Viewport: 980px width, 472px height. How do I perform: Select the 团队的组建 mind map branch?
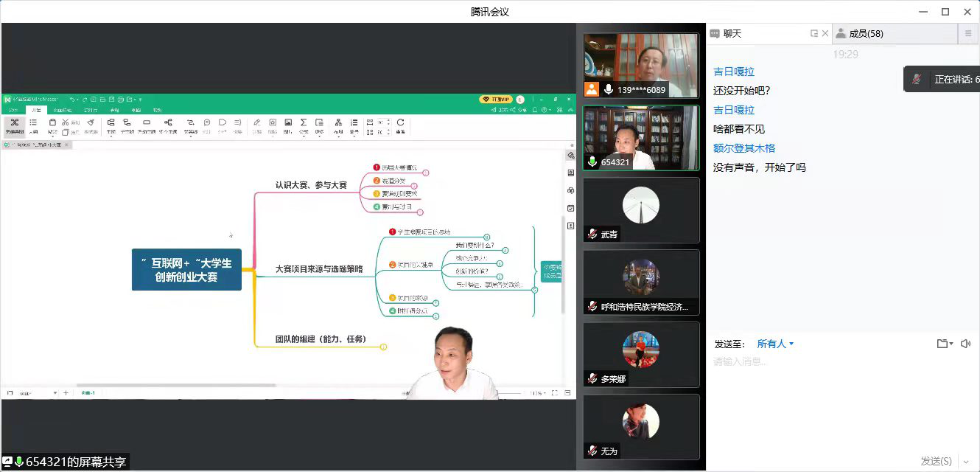pos(321,339)
